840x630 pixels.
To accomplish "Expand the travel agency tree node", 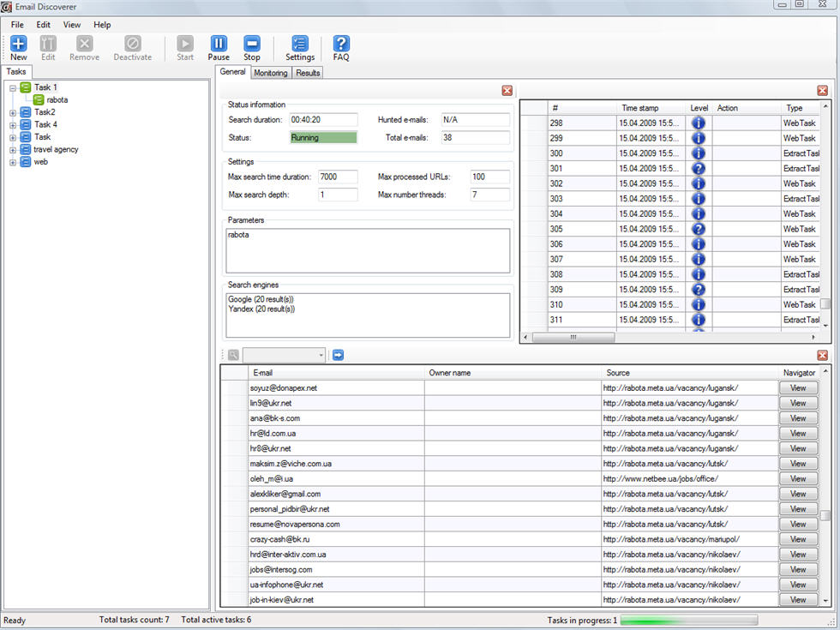I will coord(13,149).
